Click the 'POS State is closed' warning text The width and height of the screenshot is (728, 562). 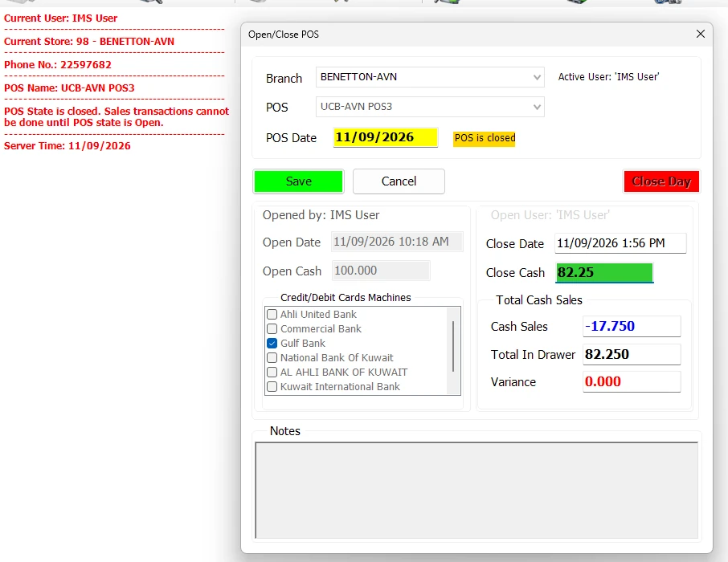[117, 117]
